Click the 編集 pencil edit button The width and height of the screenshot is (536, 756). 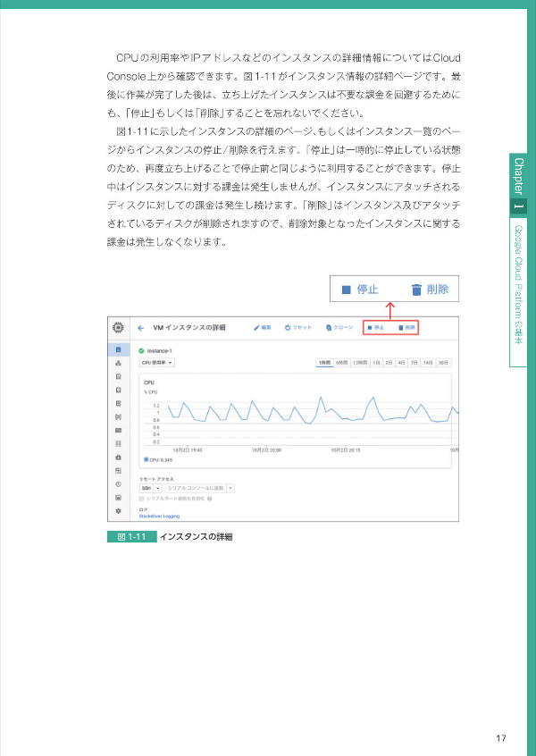263,328
